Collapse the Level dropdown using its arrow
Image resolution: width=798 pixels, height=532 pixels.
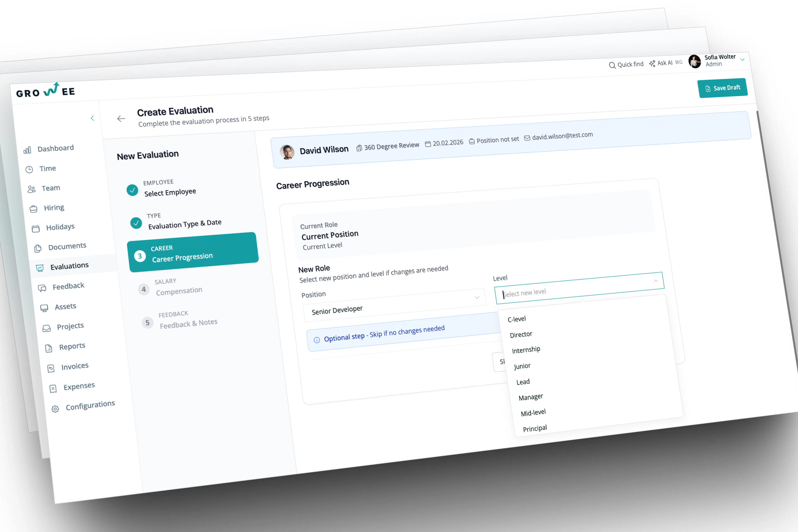coord(655,281)
